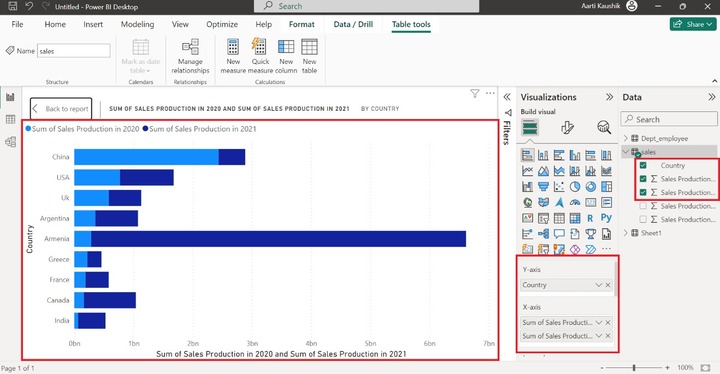The image size is (720, 374).
Task: Select the treemap visual
Action: click(x=606, y=187)
